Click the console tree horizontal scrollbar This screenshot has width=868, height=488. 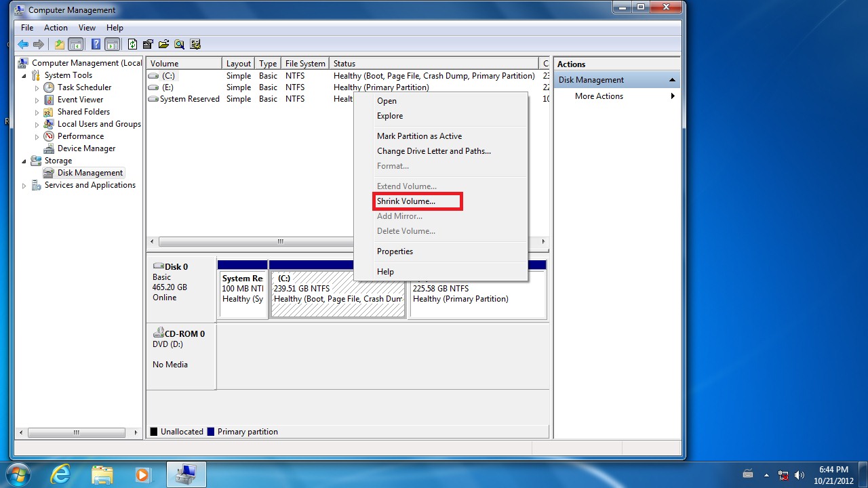(77, 432)
